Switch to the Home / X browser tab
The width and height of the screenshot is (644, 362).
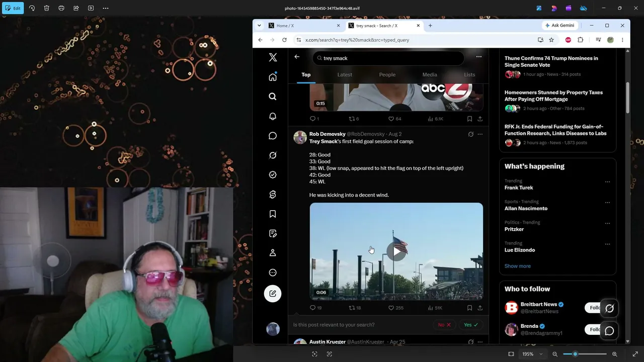pyautogui.click(x=304, y=26)
